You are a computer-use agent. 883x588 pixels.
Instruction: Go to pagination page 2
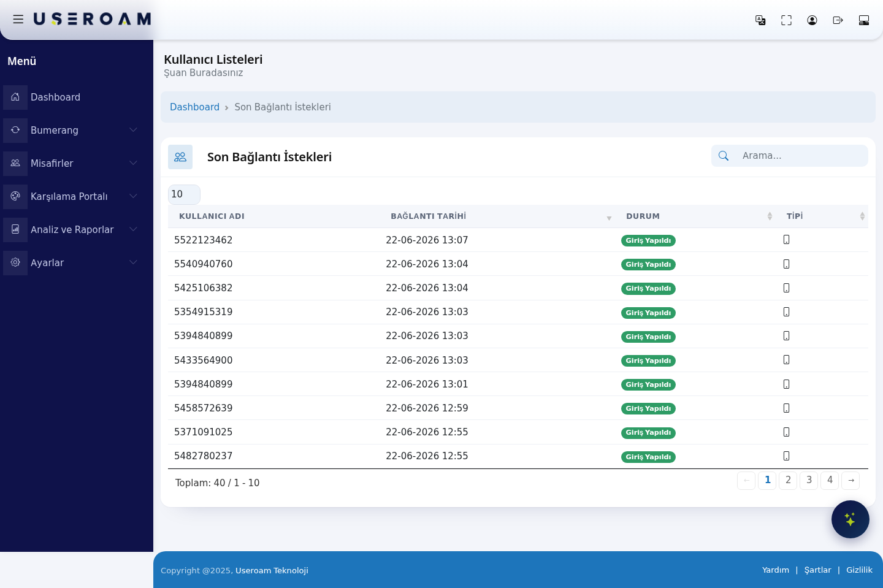[x=788, y=480]
